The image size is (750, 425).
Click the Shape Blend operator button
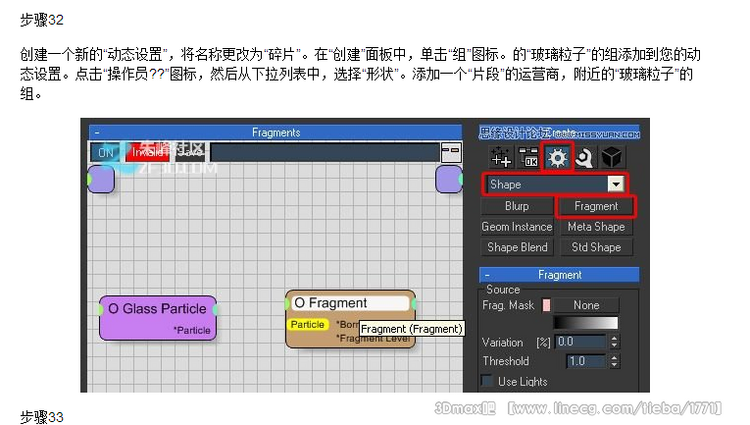pyautogui.click(x=517, y=247)
